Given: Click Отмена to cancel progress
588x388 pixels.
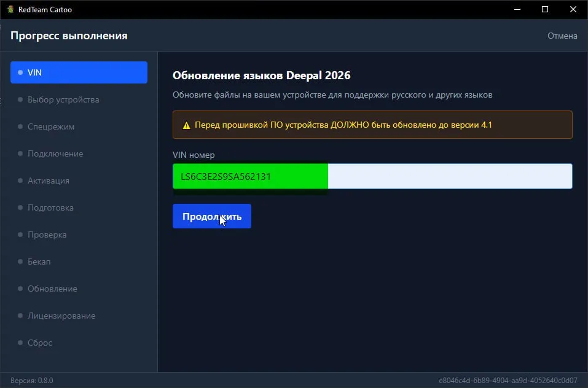Looking at the screenshot, I should (x=562, y=36).
